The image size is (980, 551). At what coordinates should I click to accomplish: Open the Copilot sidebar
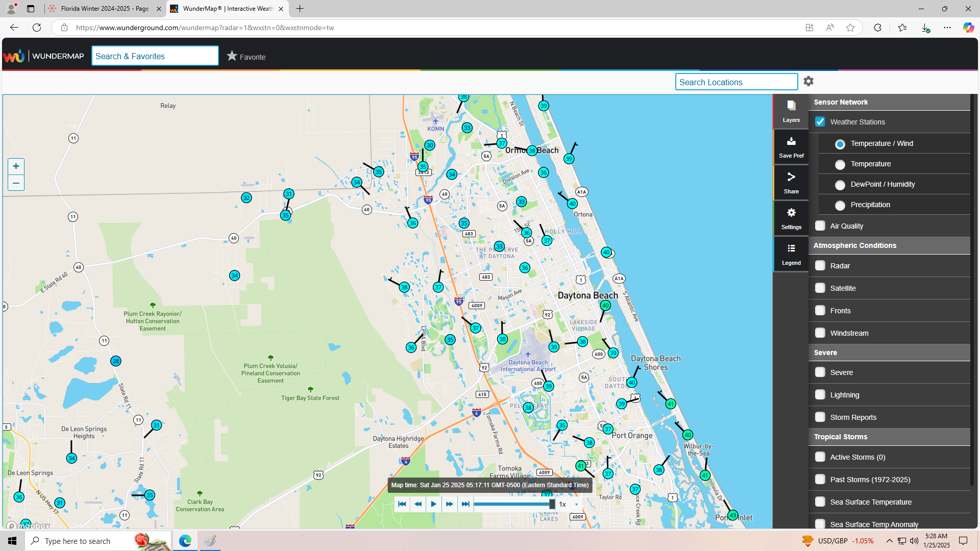tap(968, 28)
